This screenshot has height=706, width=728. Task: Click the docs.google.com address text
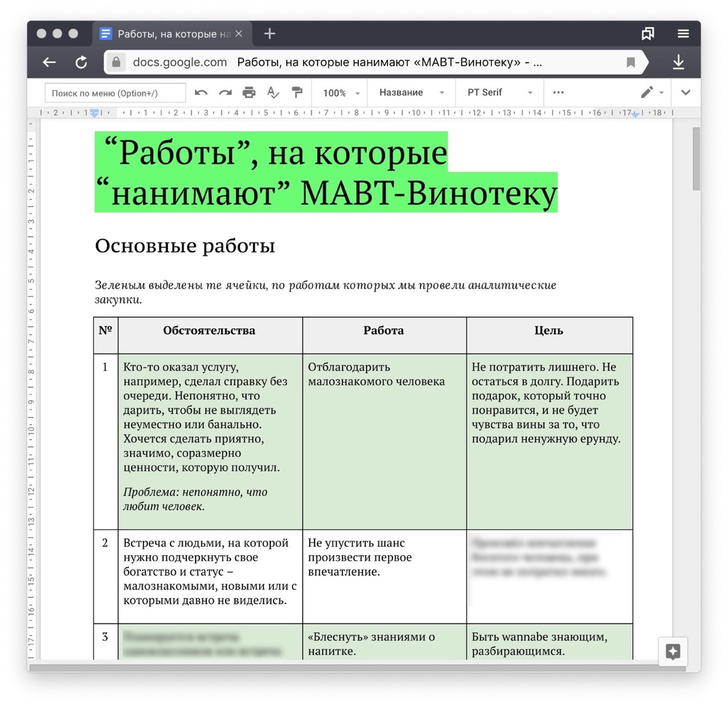(x=180, y=62)
